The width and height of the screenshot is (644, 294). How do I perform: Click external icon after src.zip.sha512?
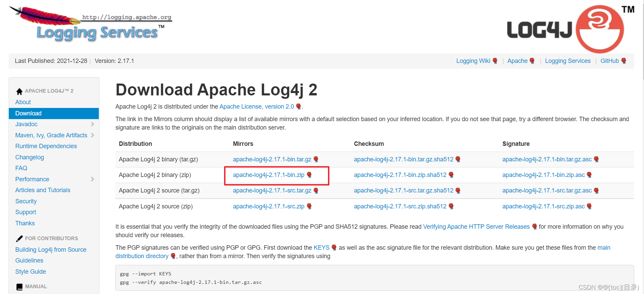pyautogui.click(x=451, y=206)
